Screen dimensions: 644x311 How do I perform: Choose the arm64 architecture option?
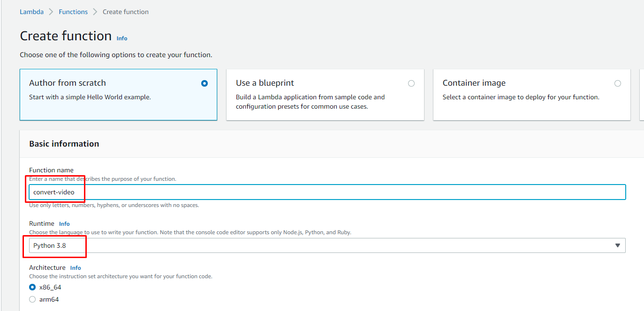pos(32,299)
